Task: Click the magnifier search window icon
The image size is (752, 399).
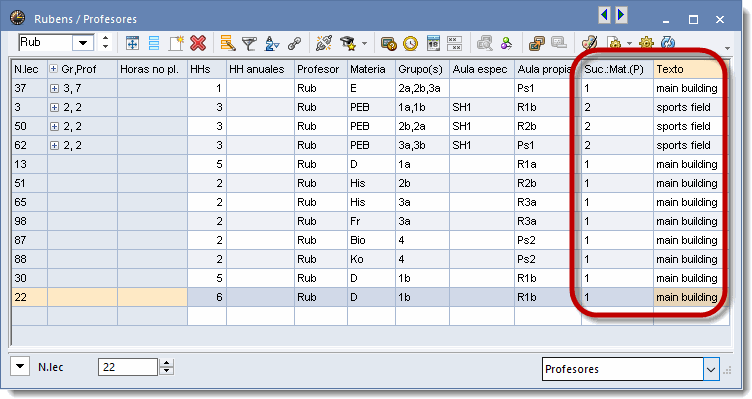Action: (484, 43)
